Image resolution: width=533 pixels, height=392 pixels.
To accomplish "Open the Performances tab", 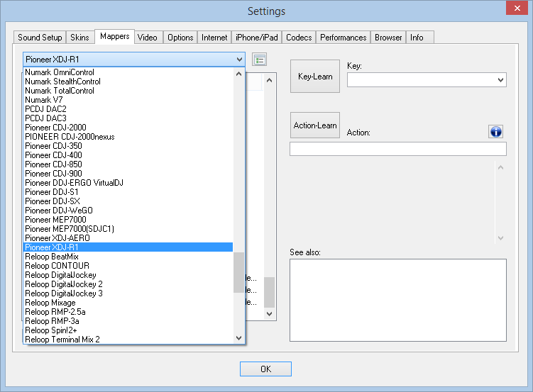I will (344, 38).
